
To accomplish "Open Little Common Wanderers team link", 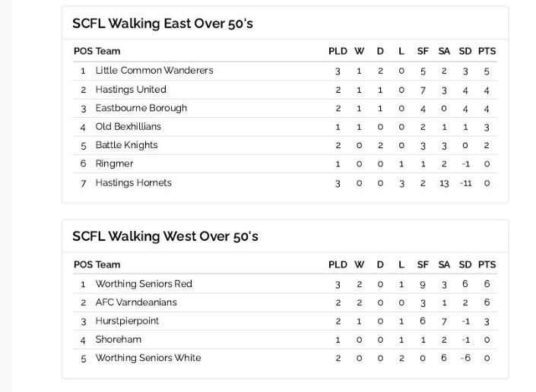I will click(x=154, y=71).
